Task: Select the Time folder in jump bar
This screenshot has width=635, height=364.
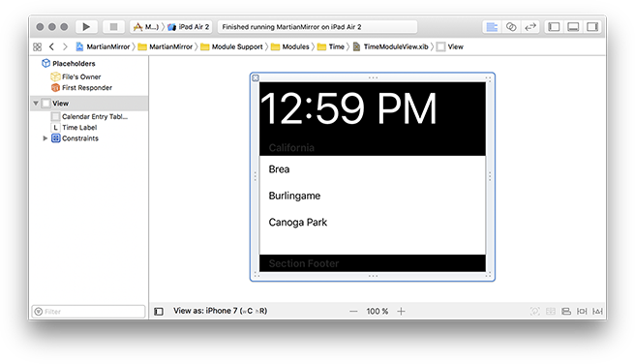Action: pyautogui.click(x=331, y=47)
